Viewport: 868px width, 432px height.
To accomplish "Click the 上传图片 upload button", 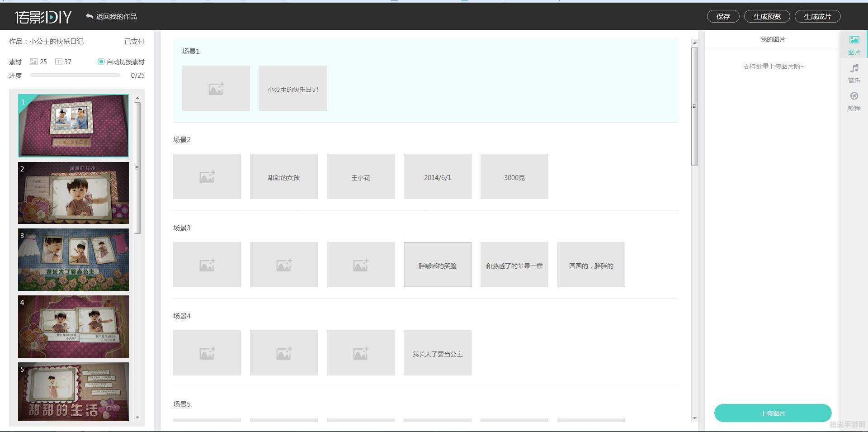I will click(773, 413).
